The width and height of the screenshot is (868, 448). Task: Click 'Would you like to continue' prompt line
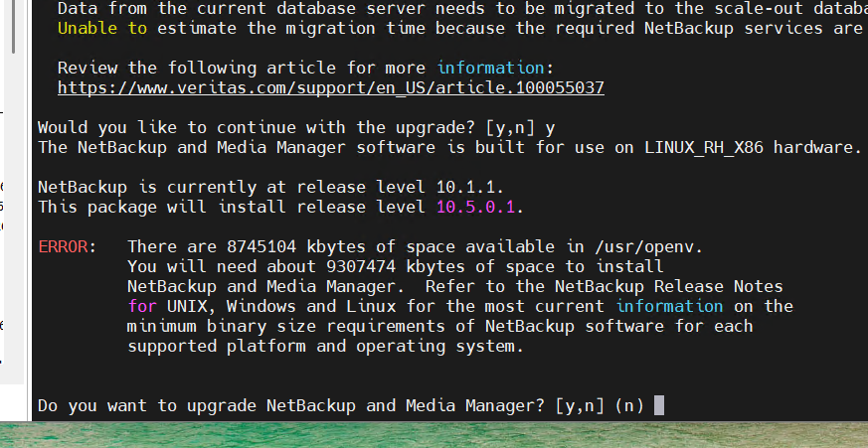tap(296, 128)
